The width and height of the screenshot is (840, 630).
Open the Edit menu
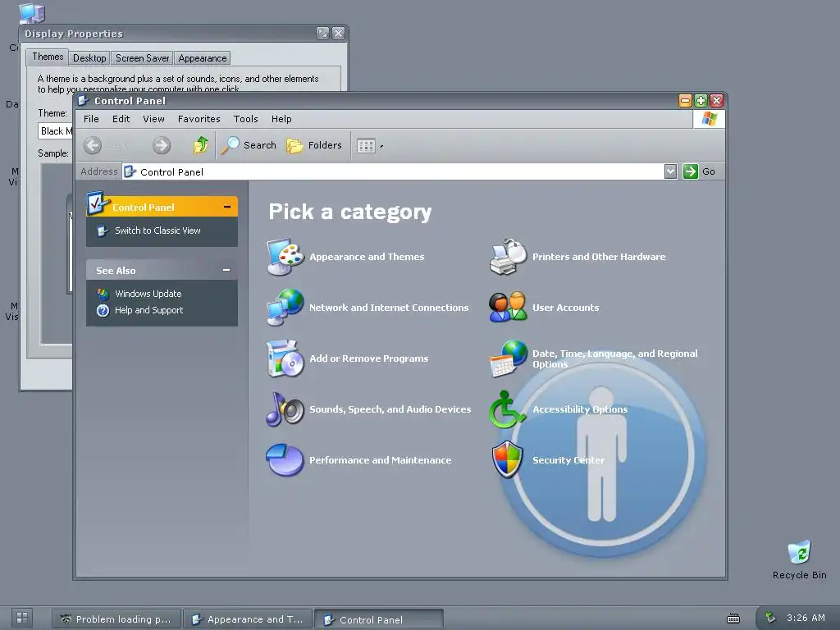pos(121,119)
